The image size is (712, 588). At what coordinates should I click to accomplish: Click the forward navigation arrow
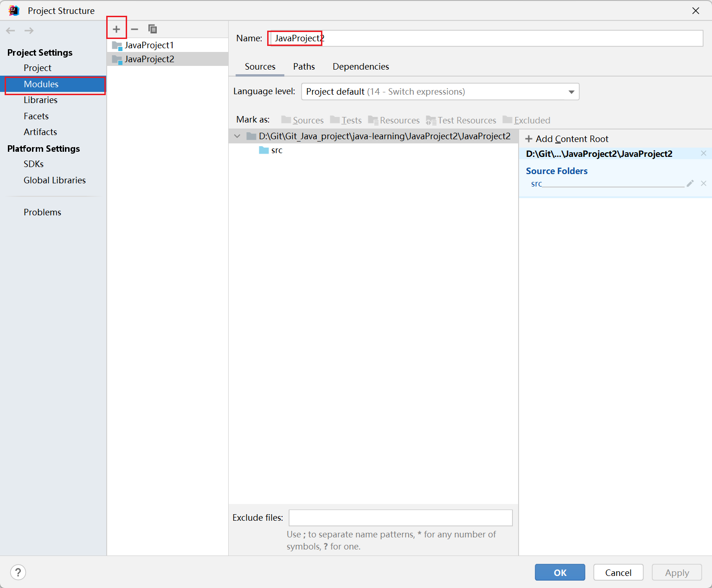click(29, 31)
